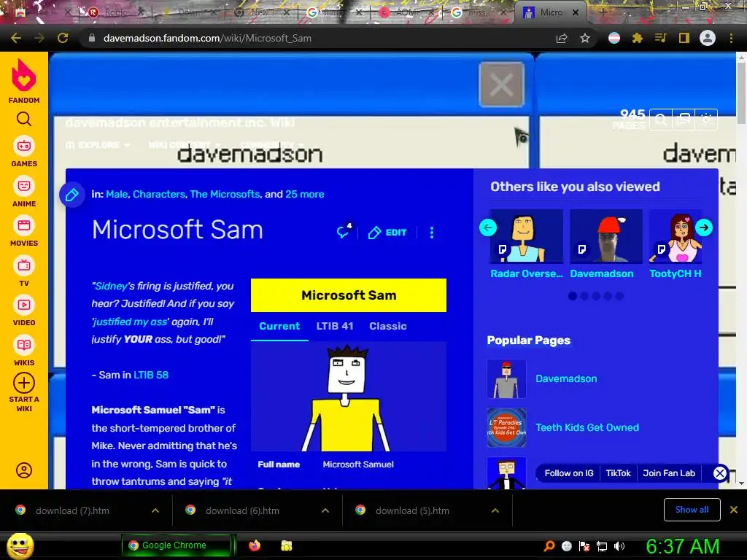Click Follow on IG button

(x=569, y=473)
